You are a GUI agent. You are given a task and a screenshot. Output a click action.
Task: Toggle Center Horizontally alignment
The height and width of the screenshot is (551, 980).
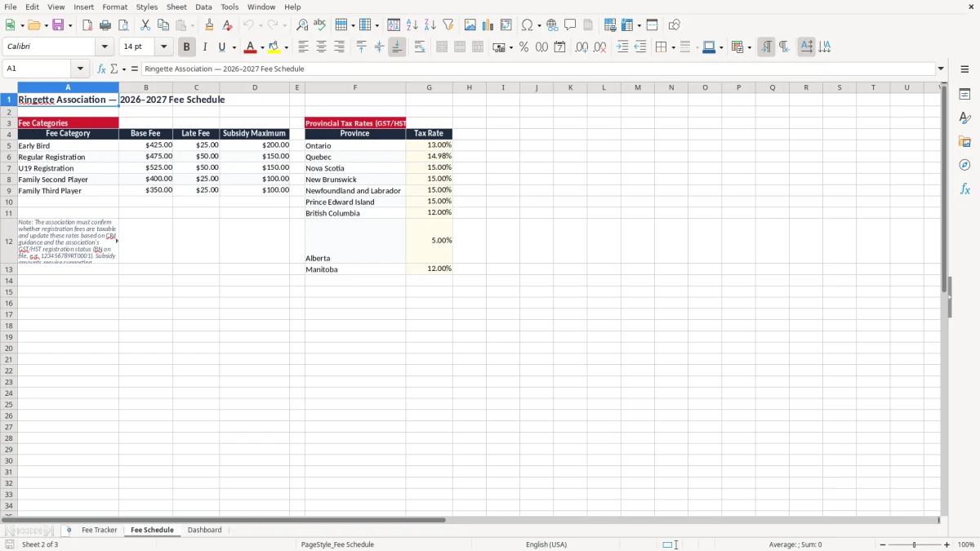[x=321, y=47]
